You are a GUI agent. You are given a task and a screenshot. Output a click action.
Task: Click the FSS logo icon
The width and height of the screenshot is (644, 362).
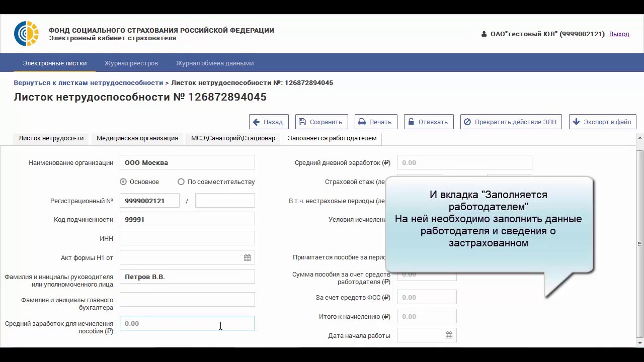tap(26, 34)
